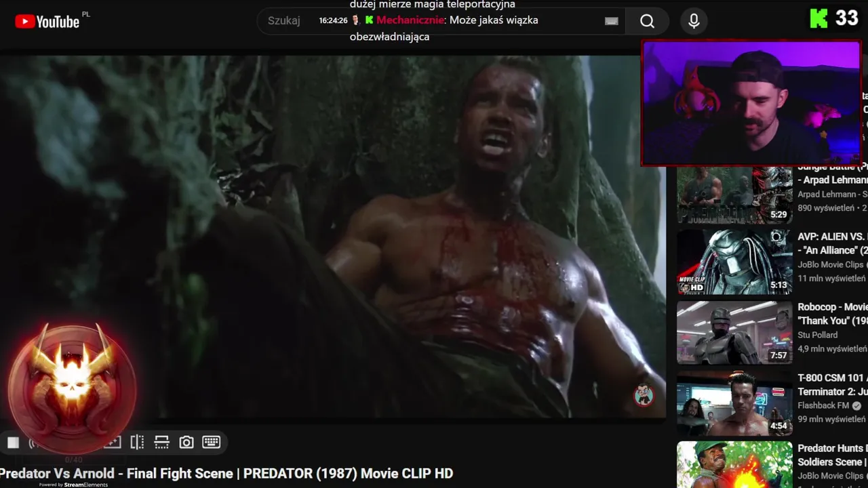Click the green K badge icon
Screen dimensions: 868x488
819,18
